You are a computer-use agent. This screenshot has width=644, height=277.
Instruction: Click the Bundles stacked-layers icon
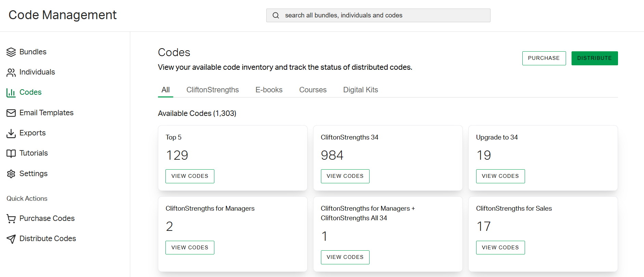11,52
